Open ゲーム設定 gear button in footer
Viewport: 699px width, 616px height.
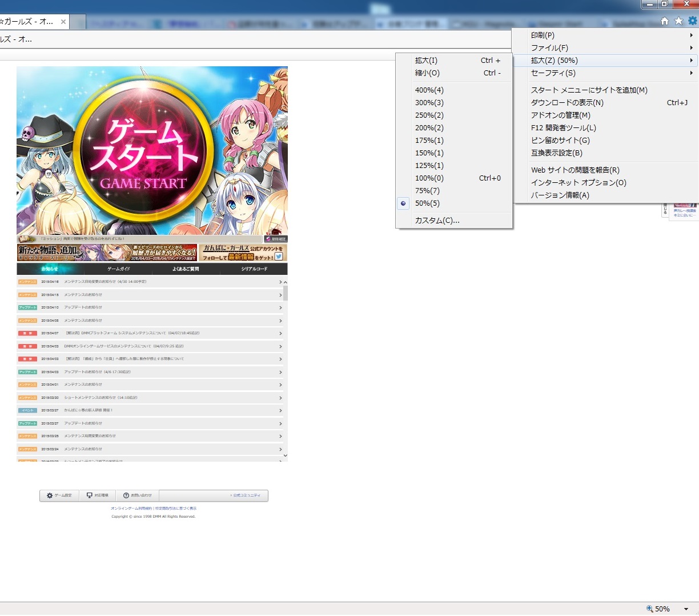point(59,495)
